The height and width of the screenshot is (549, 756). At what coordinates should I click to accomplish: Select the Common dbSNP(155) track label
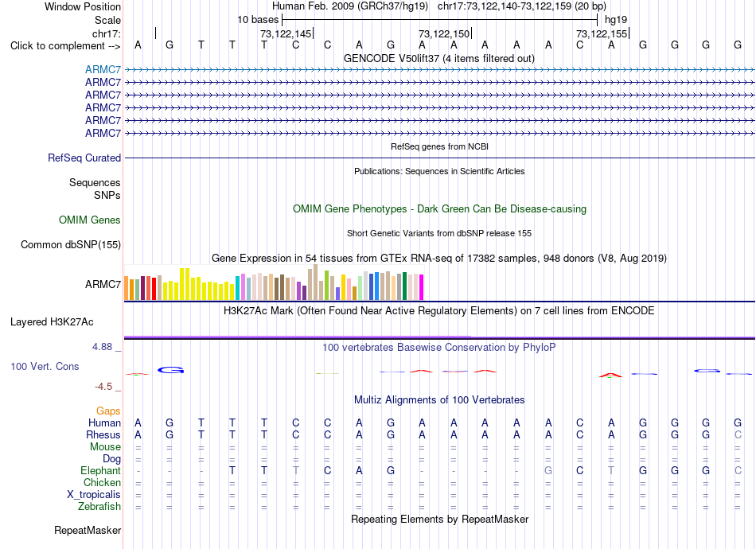point(71,245)
